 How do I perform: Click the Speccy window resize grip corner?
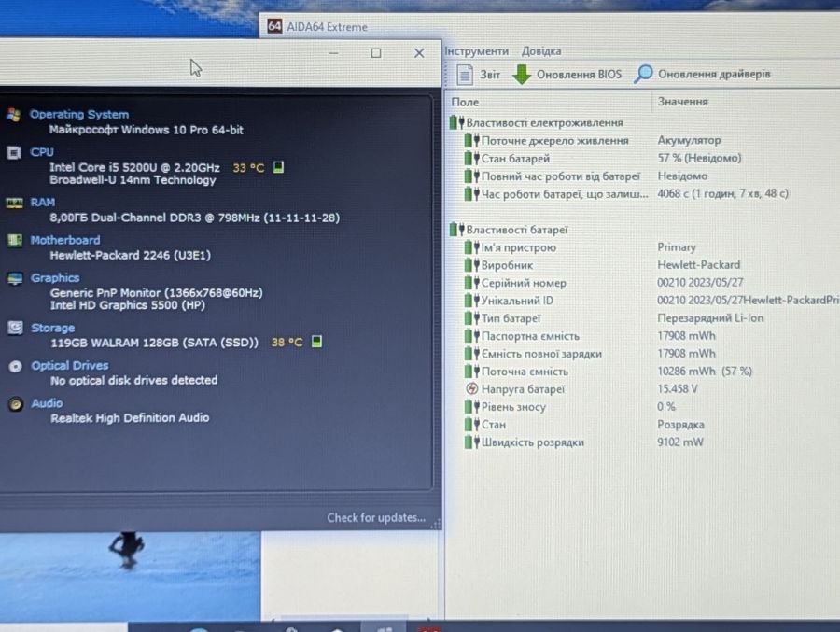436,525
